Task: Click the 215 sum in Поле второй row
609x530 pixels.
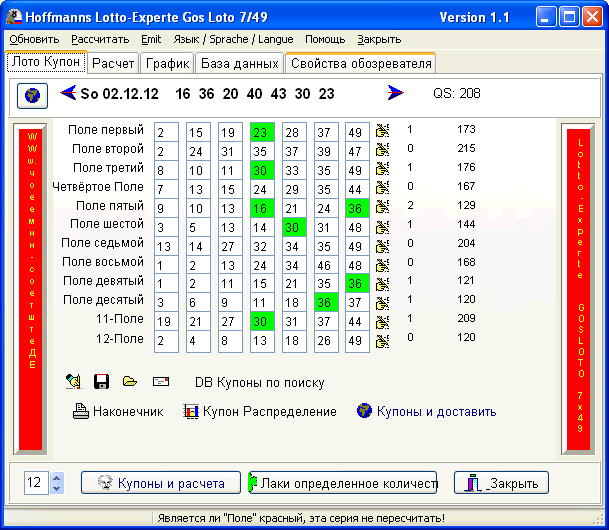Action: [466, 148]
